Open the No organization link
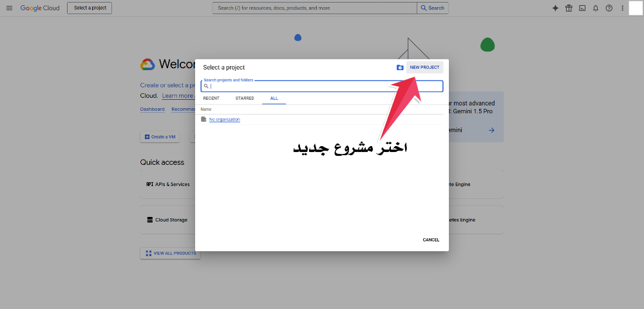Screen dimensions: 644x309 (x=225, y=119)
